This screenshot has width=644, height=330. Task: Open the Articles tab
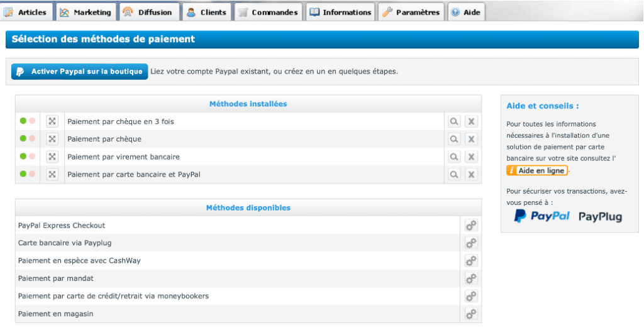pyautogui.click(x=26, y=13)
